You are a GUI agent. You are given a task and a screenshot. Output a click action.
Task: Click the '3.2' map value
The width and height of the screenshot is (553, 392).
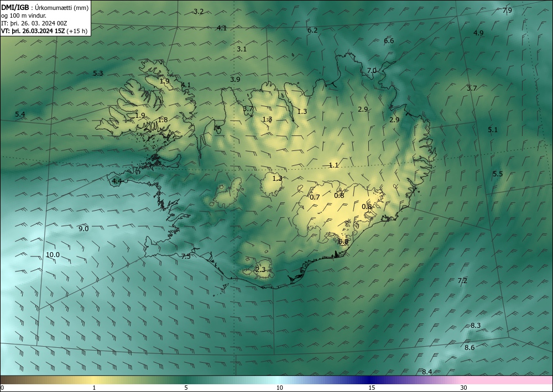tap(199, 11)
